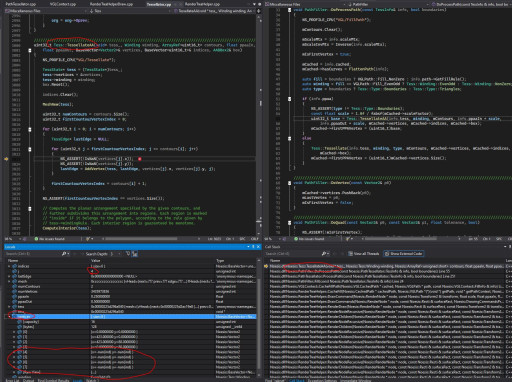Collapse the TessellateAA function body fold
512x382 pixels.
(x=30, y=50)
